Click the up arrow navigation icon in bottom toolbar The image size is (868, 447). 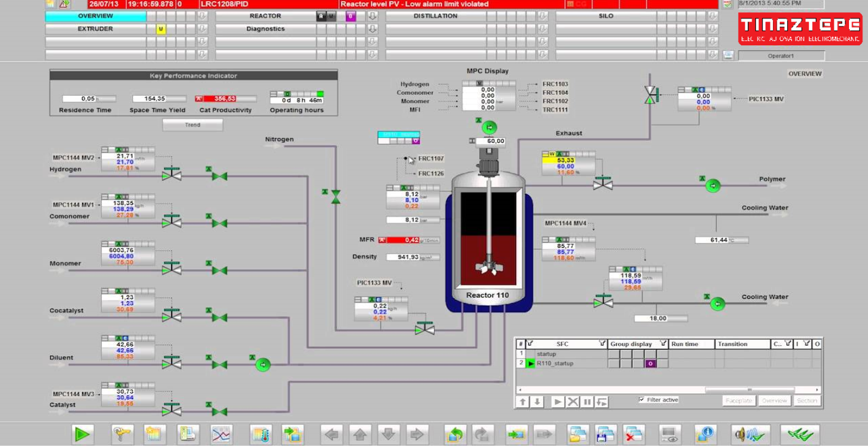click(x=360, y=435)
